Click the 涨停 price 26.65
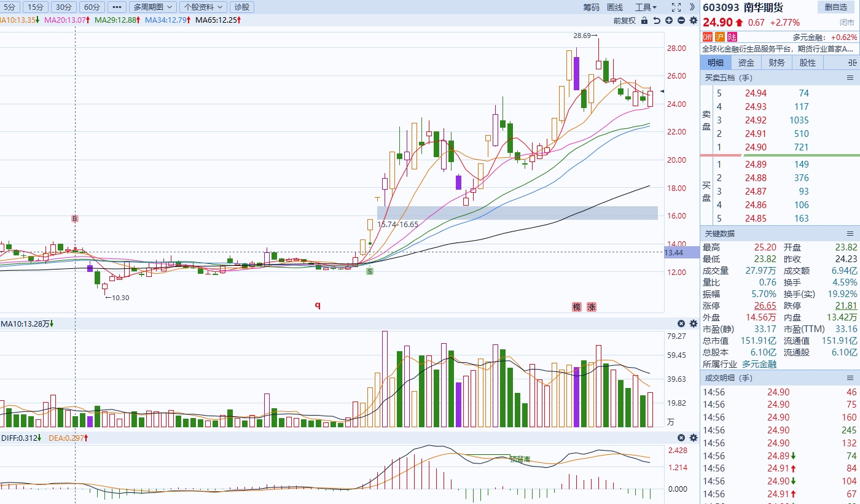Screen dimensions: 860x504 pyautogui.click(x=765, y=306)
